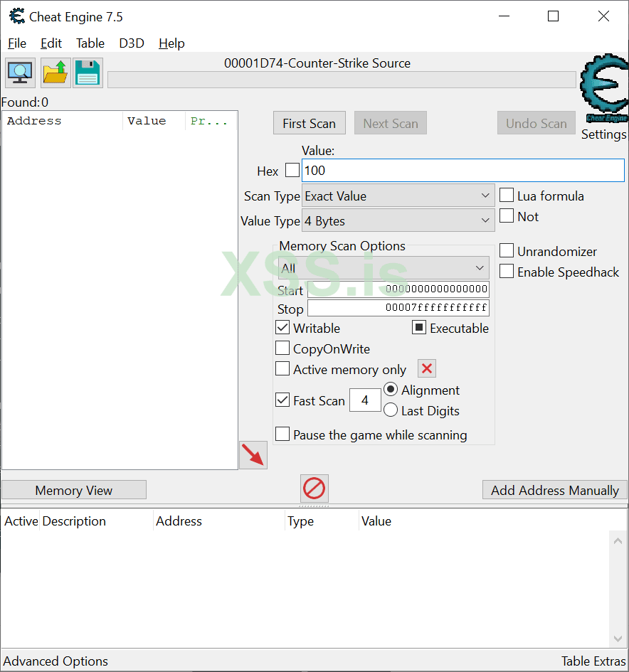The width and height of the screenshot is (629, 672).
Task: Open the Value Type dropdown
Action: click(398, 220)
